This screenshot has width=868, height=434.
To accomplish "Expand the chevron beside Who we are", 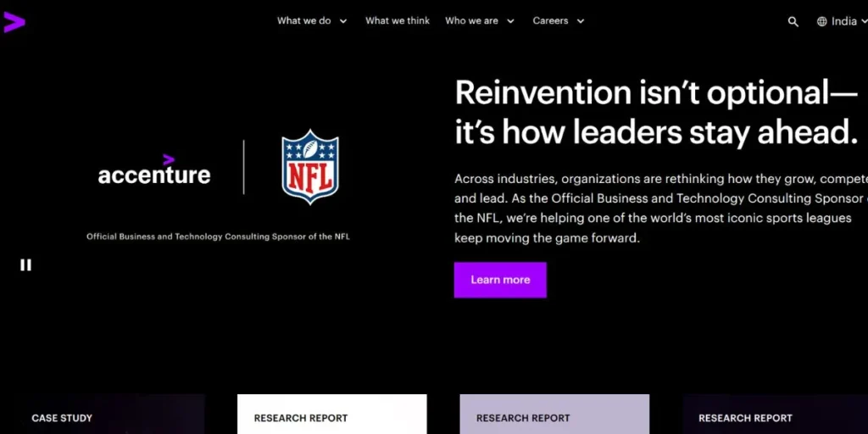I will 510,22.
